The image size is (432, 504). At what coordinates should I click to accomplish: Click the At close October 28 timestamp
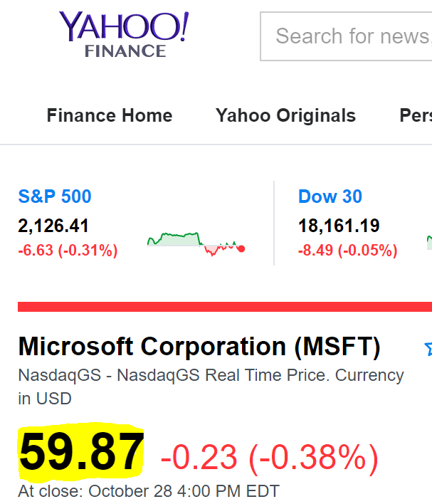click(149, 491)
